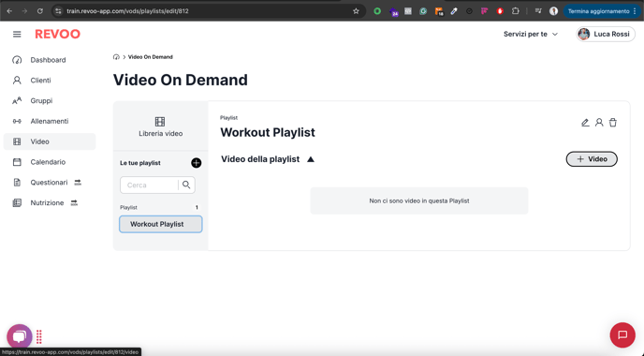
Task: Click the assign-user icon for the playlist
Action: coord(599,123)
